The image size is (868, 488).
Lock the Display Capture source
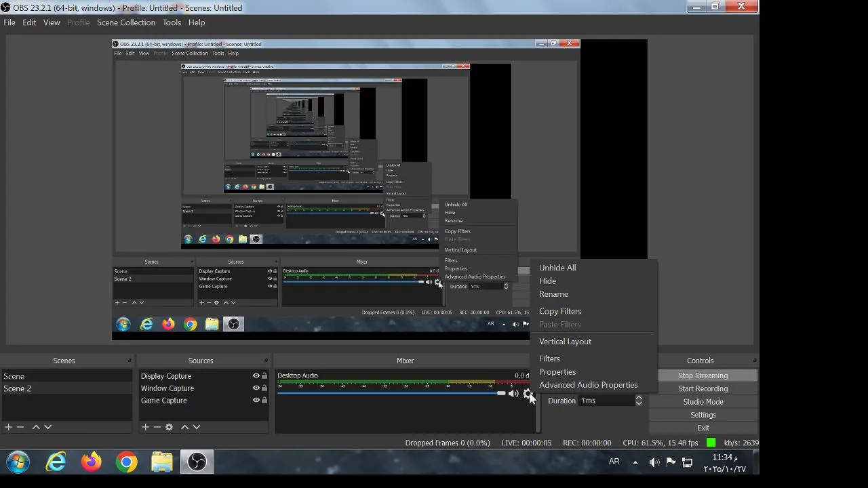264,376
